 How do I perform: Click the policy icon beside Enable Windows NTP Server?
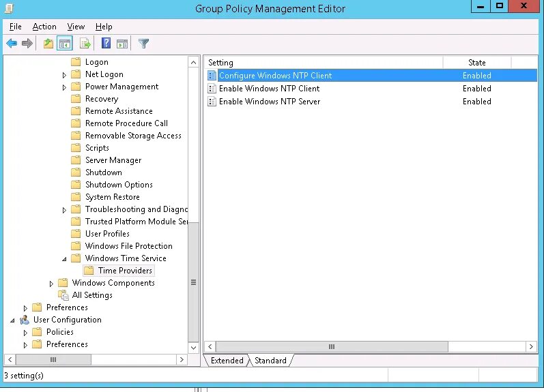[x=212, y=101]
